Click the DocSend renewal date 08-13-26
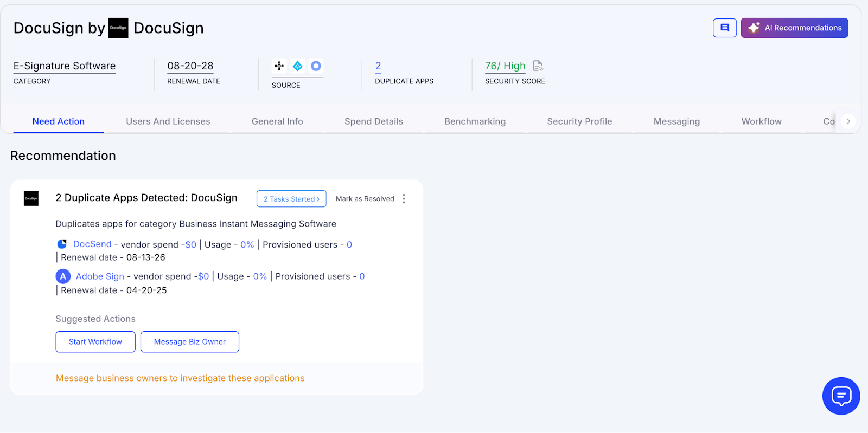Image resolution: width=868 pixels, height=433 pixels. 146,257
